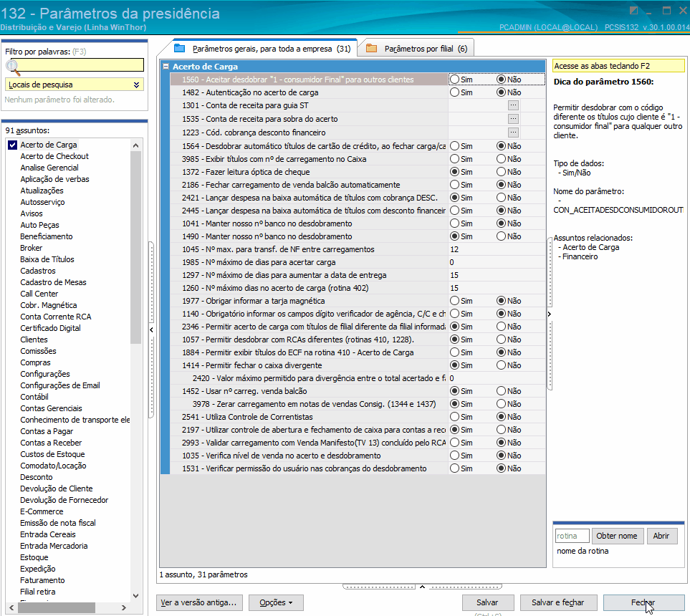Select Sim for 3985 Exibir títulos no Caixa
690x616 pixels.
click(x=454, y=159)
